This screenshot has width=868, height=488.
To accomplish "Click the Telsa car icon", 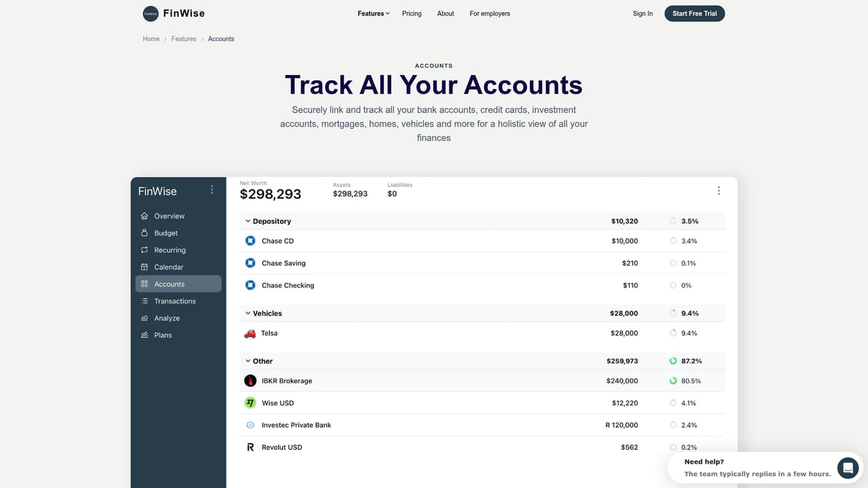I will (x=250, y=333).
